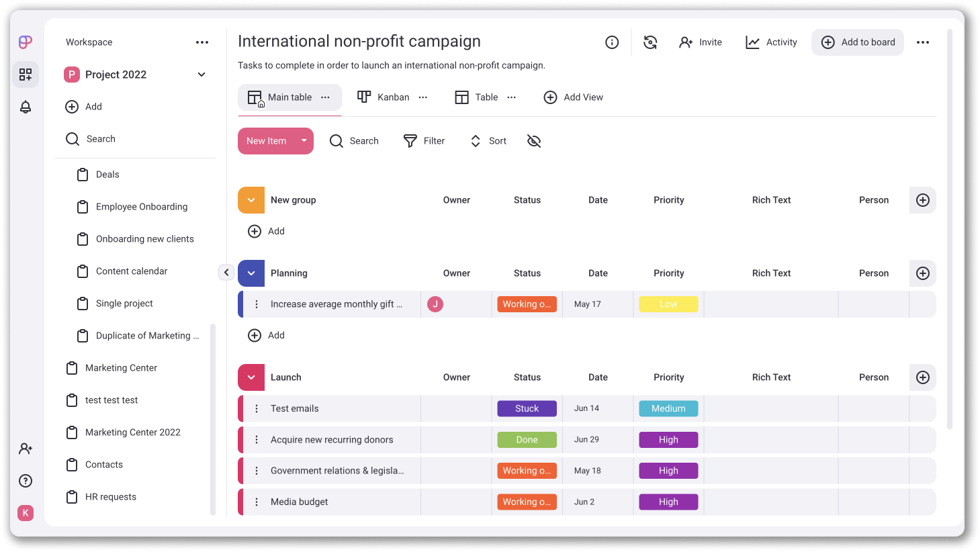980x552 pixels.
Task: Click the Add to board button
Action: pyautogui.click(x=857, y=42)
